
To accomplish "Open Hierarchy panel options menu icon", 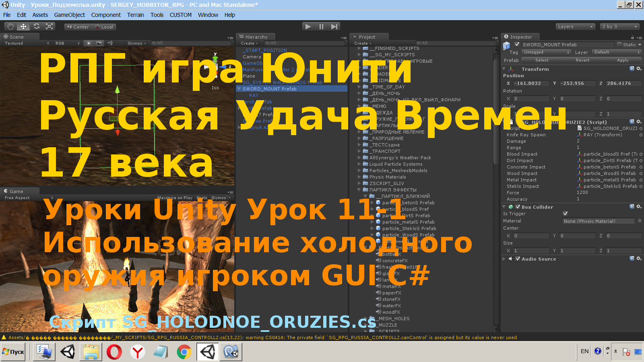I will click(x=344, y=38).
